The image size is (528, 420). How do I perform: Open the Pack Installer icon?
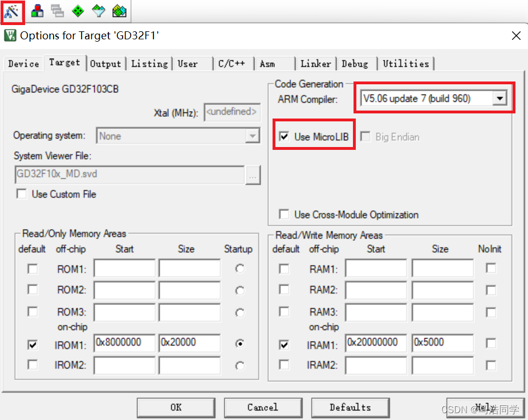pos(119,11)
